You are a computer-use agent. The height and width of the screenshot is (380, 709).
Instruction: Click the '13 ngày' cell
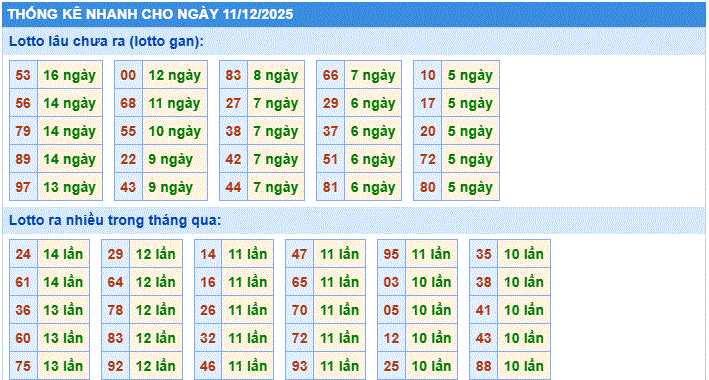[x=70, y=187]
